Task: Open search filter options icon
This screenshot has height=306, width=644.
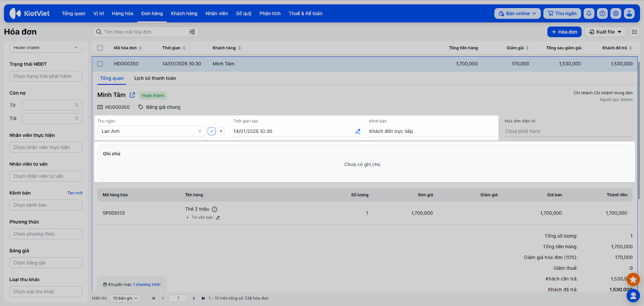Action: (x=192, y=32)
